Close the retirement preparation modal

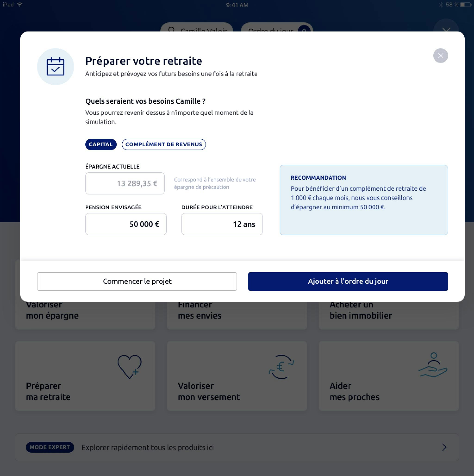point(441,55)
